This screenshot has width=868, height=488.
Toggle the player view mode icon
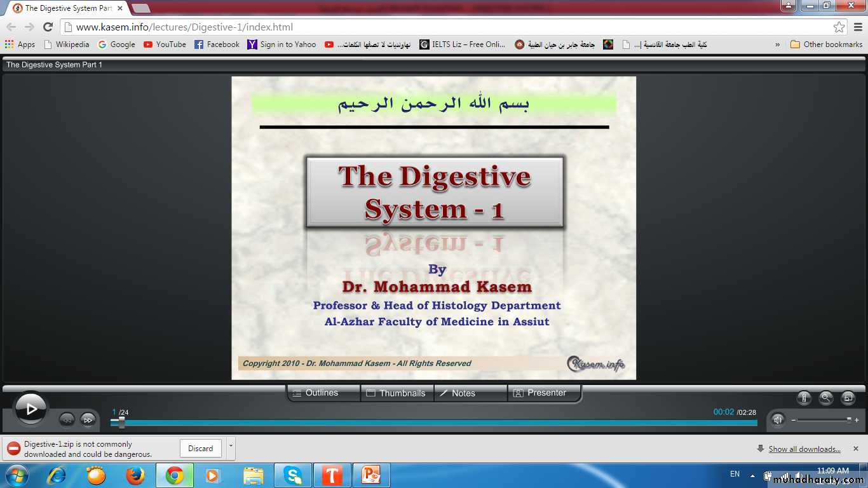click(848, 398)
